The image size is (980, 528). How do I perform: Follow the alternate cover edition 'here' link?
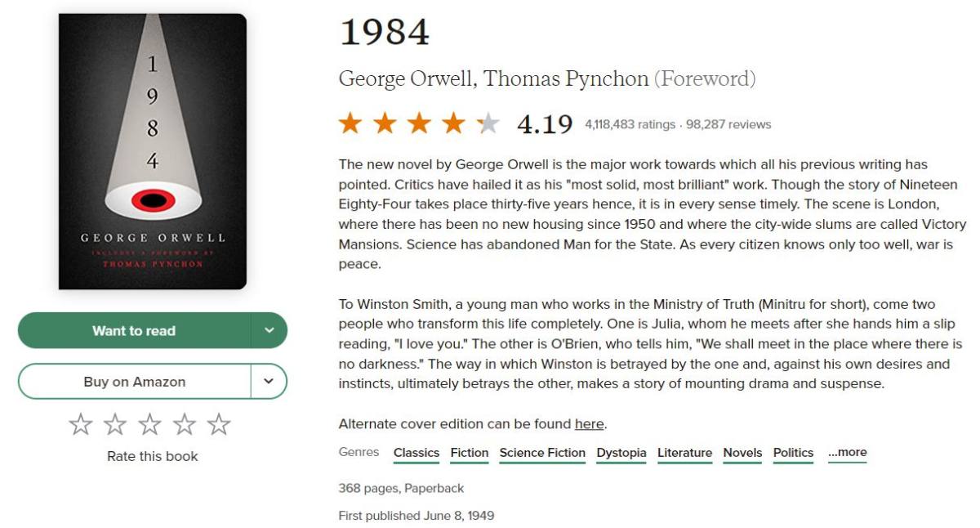[589, 424]
